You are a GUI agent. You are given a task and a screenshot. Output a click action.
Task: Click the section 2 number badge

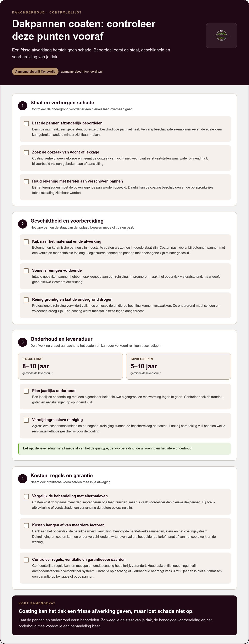22,224
